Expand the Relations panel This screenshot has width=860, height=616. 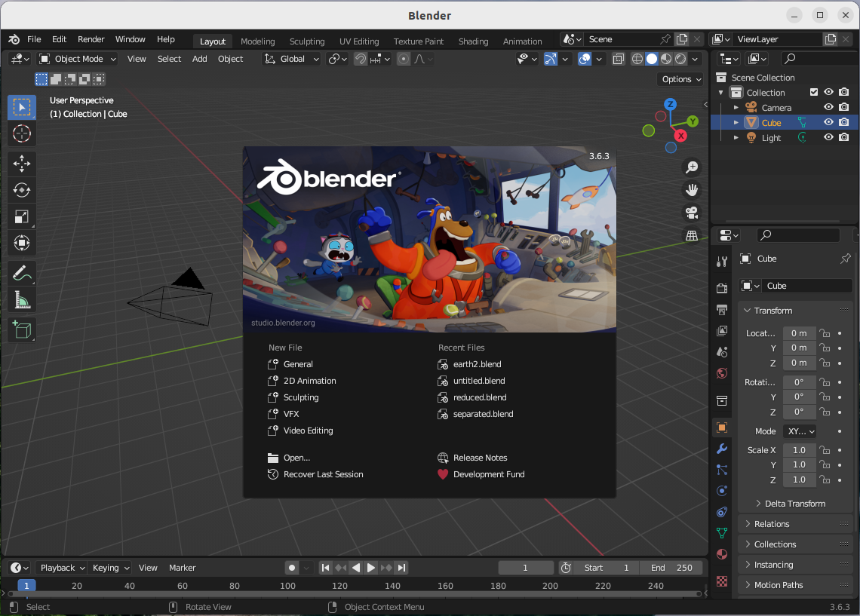pos(796,524)
